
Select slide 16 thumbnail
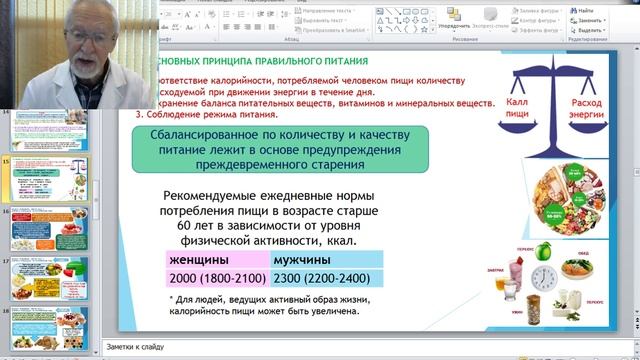[49, 229]
